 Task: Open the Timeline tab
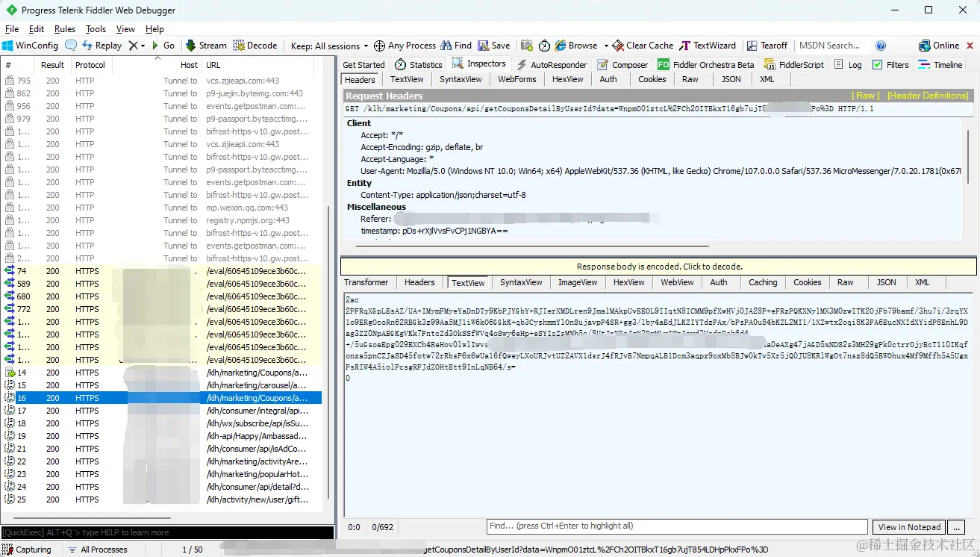(940, 65)
